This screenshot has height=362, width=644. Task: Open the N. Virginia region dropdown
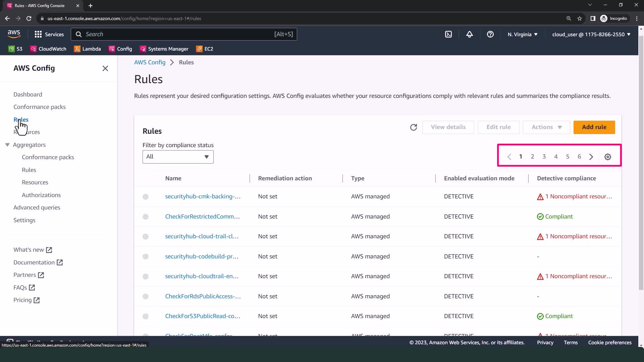tap(522, 34)
